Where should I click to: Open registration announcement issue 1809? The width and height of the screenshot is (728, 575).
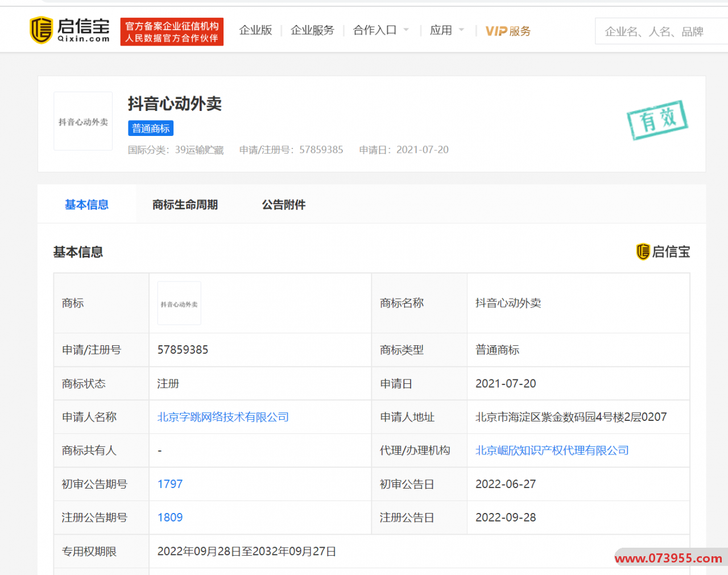[x=170, y=518]
